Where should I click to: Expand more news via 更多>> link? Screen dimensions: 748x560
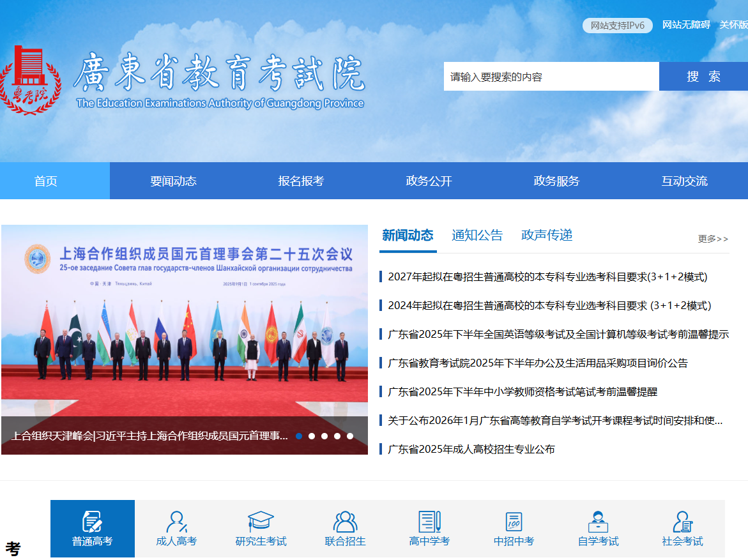713,239
